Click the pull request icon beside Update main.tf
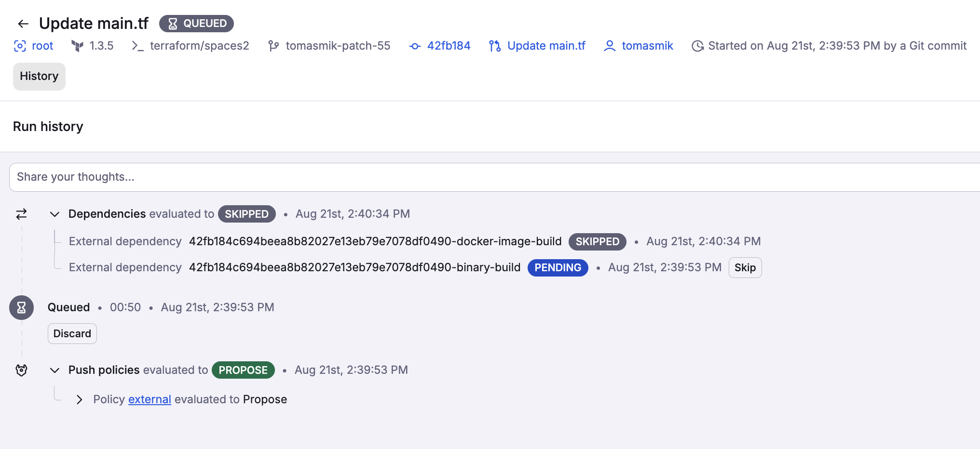This screenshot has height=449, width=980. [x=494, y=46]
